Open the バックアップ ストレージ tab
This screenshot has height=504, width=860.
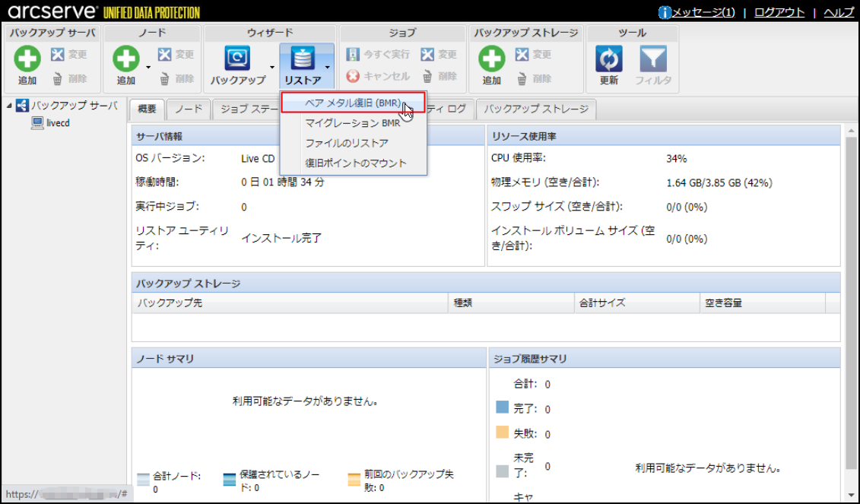(536, 109)
